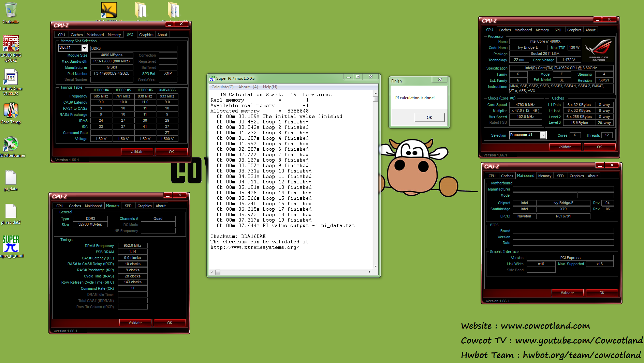Viewport: 644px width, 363px height.
Task: Click Validate in Mainboard CPU-Z window
Action: pos(567,293)
